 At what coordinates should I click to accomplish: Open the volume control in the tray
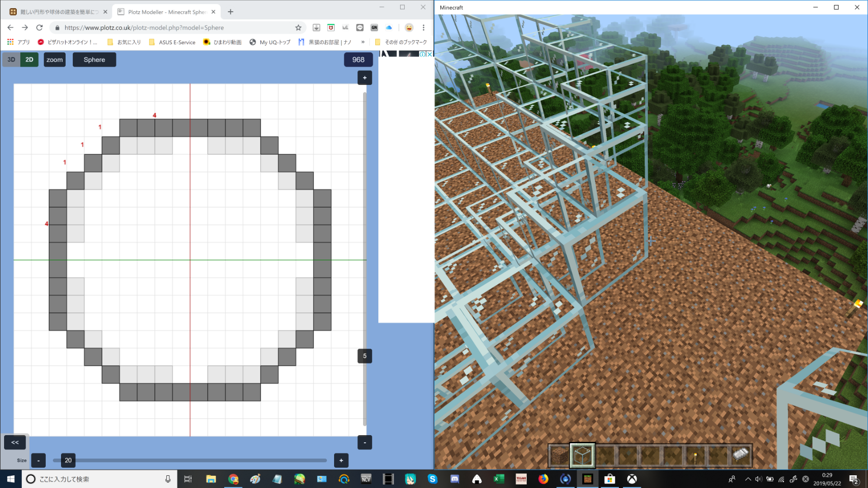759,479
